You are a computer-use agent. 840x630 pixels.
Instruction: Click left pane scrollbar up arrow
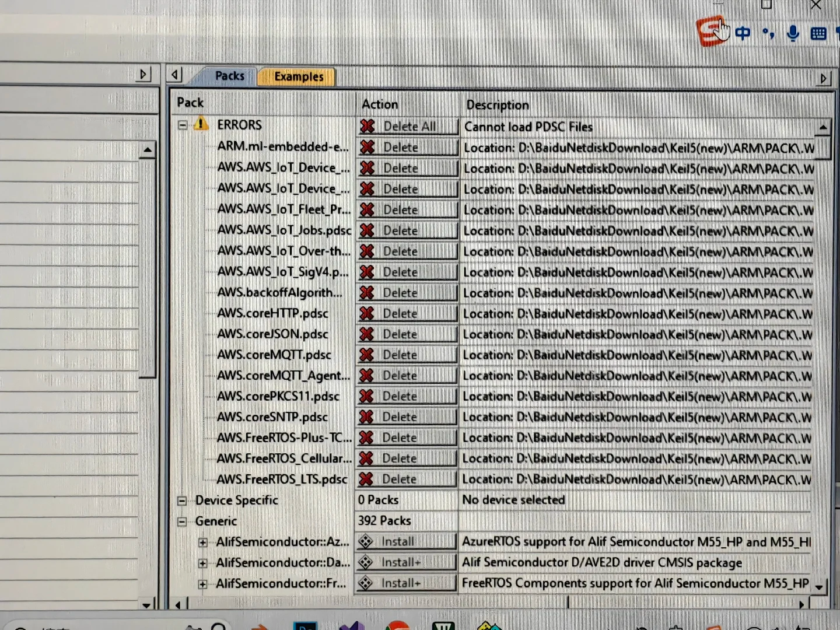tap(148, 150)
